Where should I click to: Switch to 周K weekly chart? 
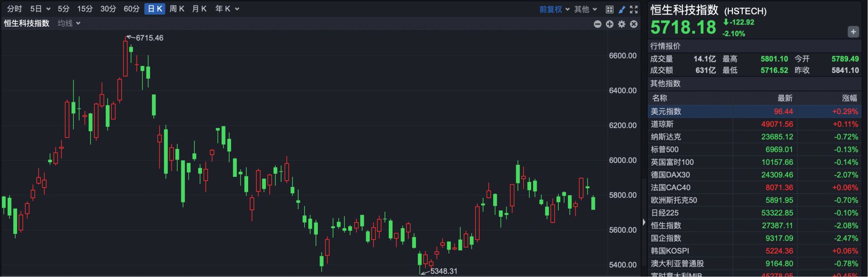pyautogui.click(x=177, y=9)
